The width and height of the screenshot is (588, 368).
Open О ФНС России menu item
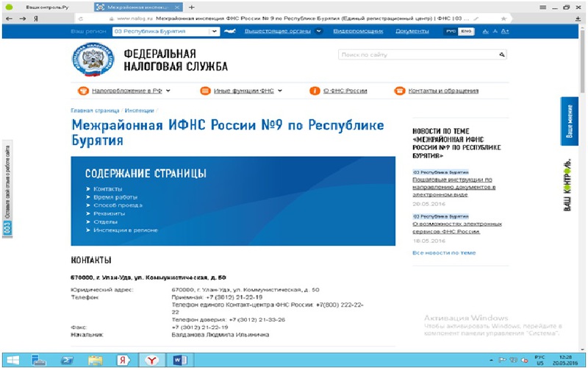(x=345, y=91)
